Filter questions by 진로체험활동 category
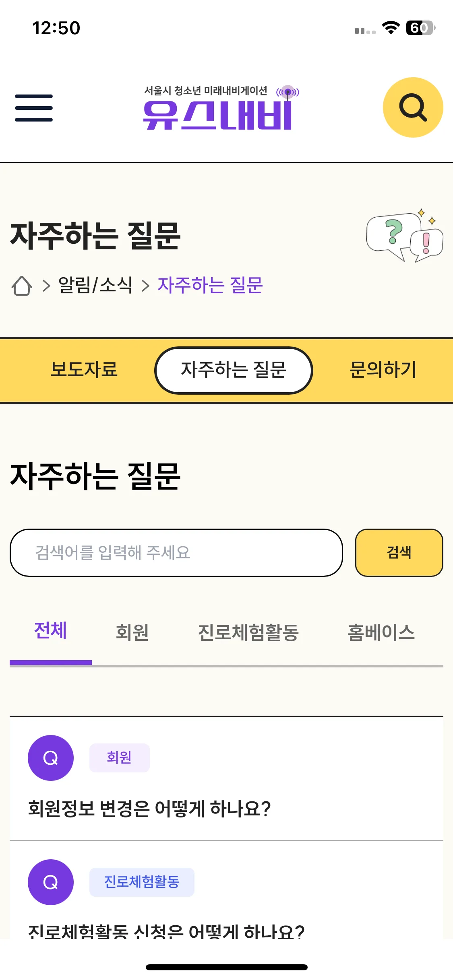 pos(248,632)
